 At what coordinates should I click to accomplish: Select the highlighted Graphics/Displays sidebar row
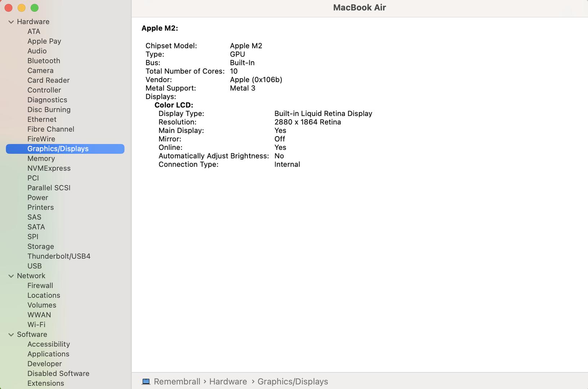(65, 149)
